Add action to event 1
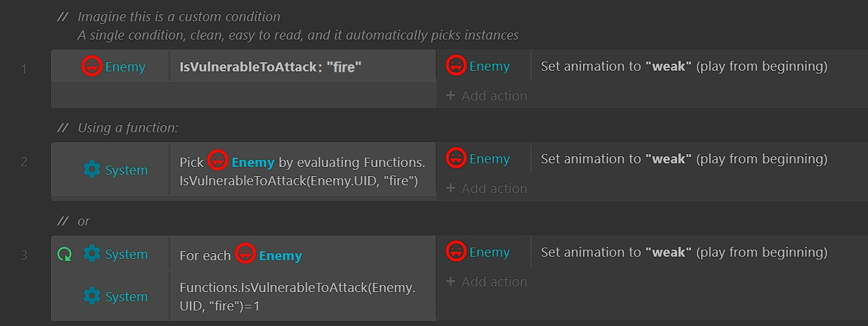The height and width of the screenshot is (326, 868). click(487, 95)
